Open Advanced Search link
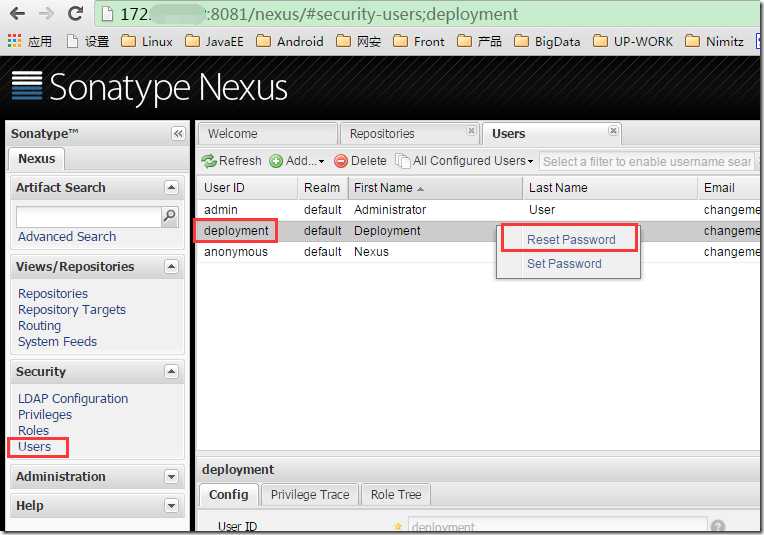 click(67, 237)
